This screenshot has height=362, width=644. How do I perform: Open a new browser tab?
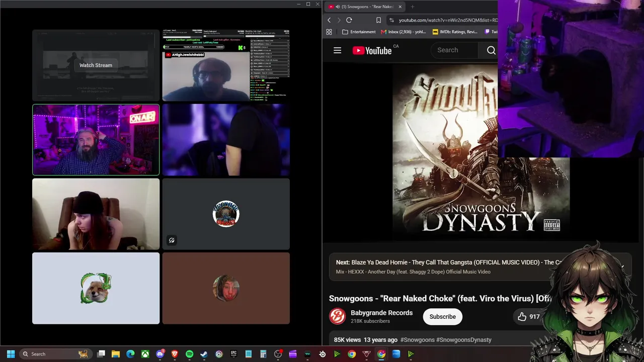[412, 7]
